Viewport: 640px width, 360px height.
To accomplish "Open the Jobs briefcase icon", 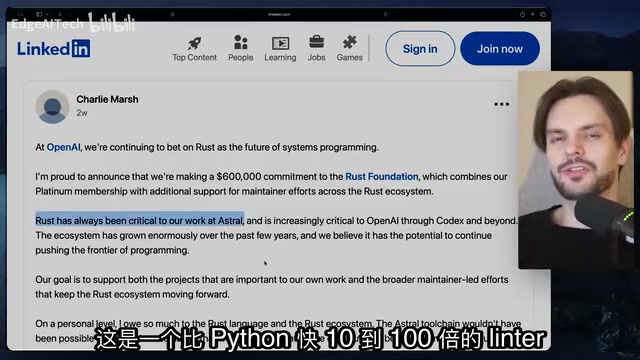I will (316, 42).
